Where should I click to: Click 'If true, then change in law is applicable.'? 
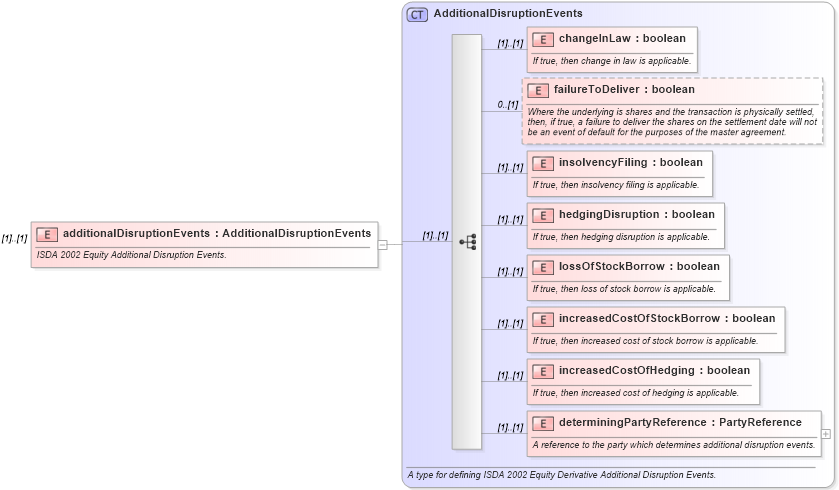pyautogui.click(x=612, y=61)
